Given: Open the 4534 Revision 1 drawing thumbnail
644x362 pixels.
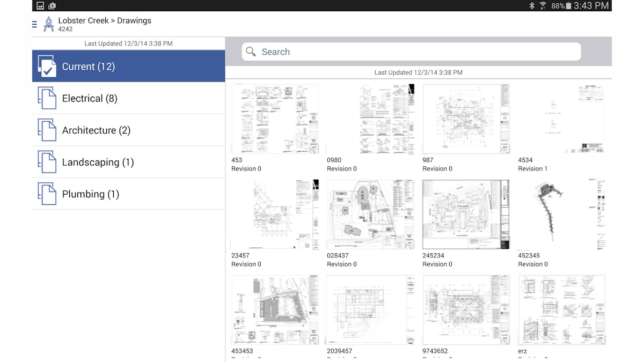Looking at the screenshot, I should [x=561, y=118].
